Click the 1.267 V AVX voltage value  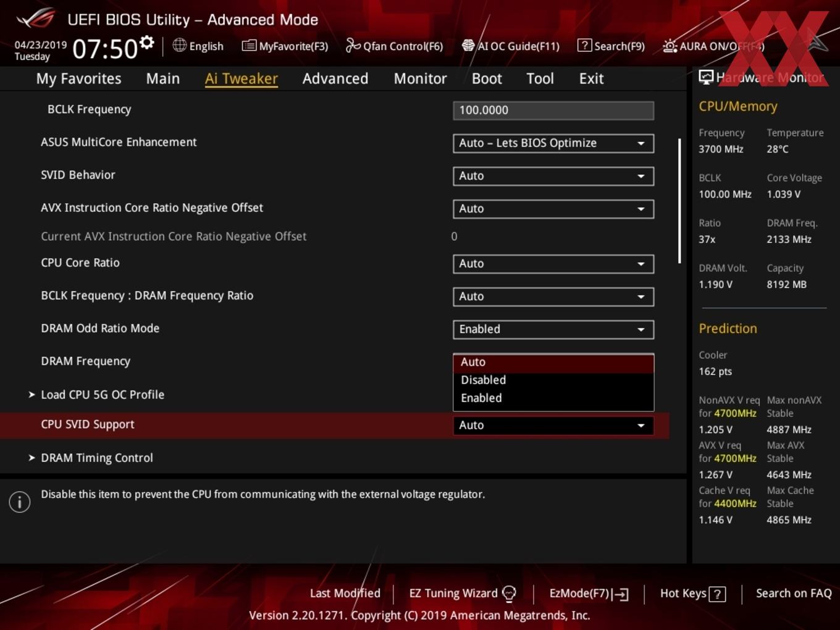(715, 475)
